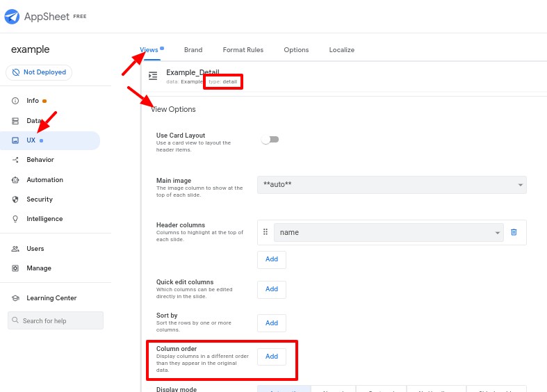547x392 pixels.
Task: Switch to the Brand tab
Action: coord(193,50)
